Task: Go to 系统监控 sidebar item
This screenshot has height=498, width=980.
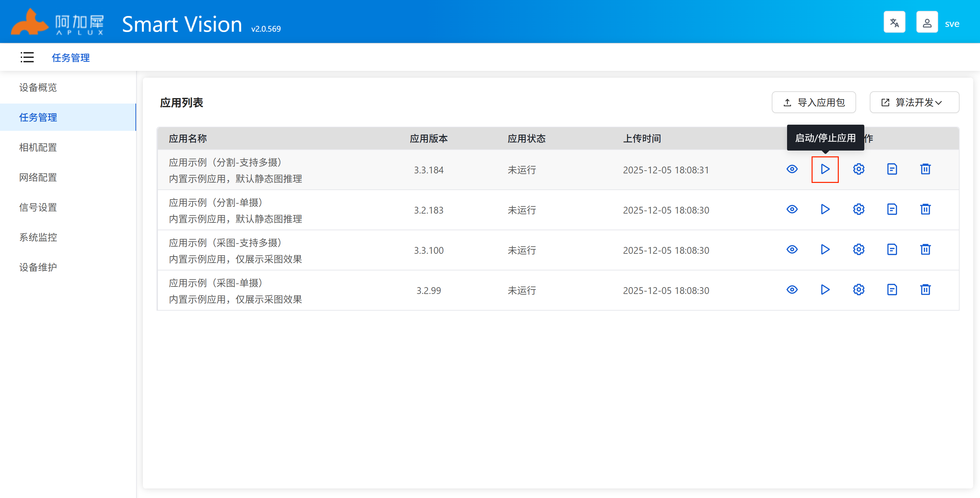Action: point(38,237)
